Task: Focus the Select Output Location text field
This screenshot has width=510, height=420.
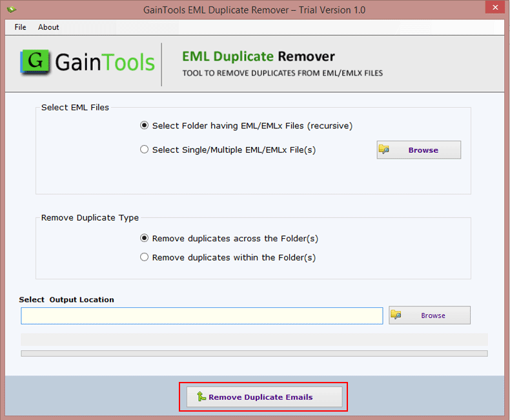Action: click(x=202, y=315)
